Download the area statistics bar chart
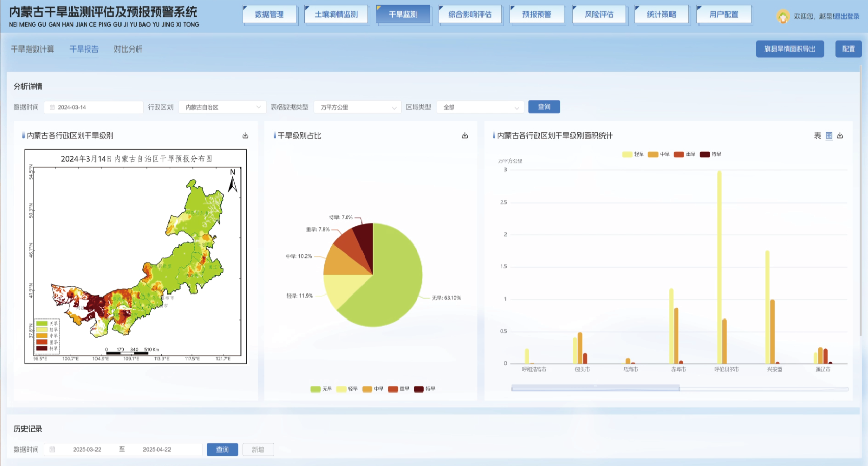The height and width of the screenshot is (466, 868). (x=840, y=136)
